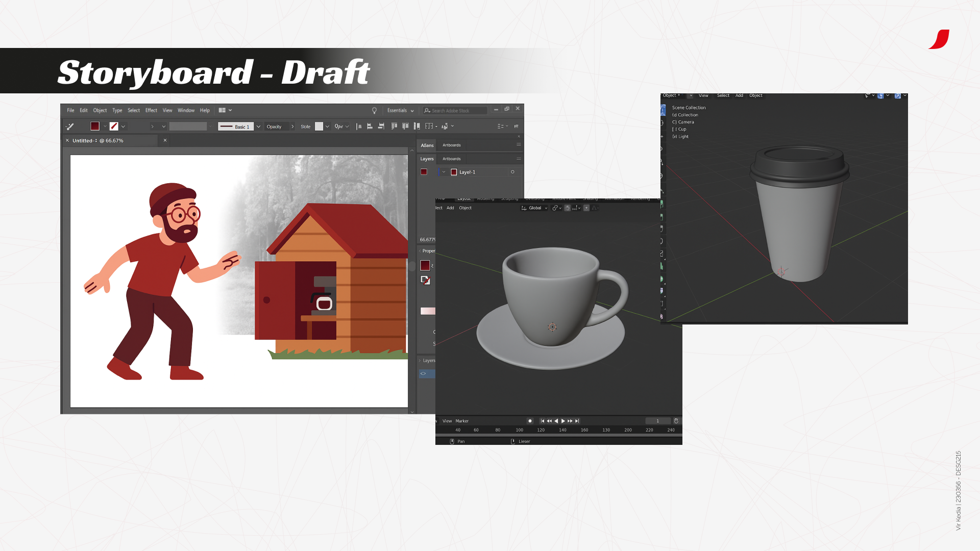Select the Layer-1 row name

pyautogui.click(x=467, y=172)
